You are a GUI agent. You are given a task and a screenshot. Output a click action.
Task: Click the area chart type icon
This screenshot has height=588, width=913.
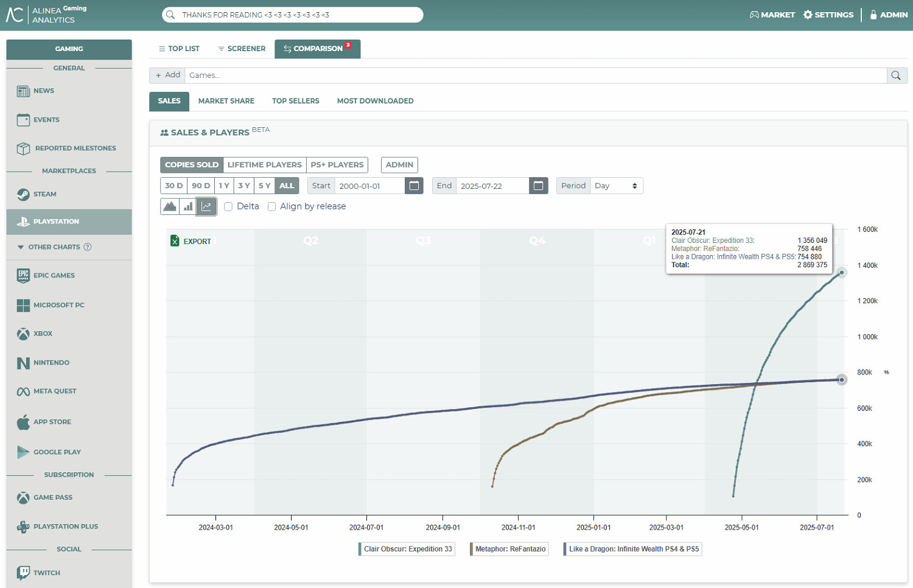[170, 206]
